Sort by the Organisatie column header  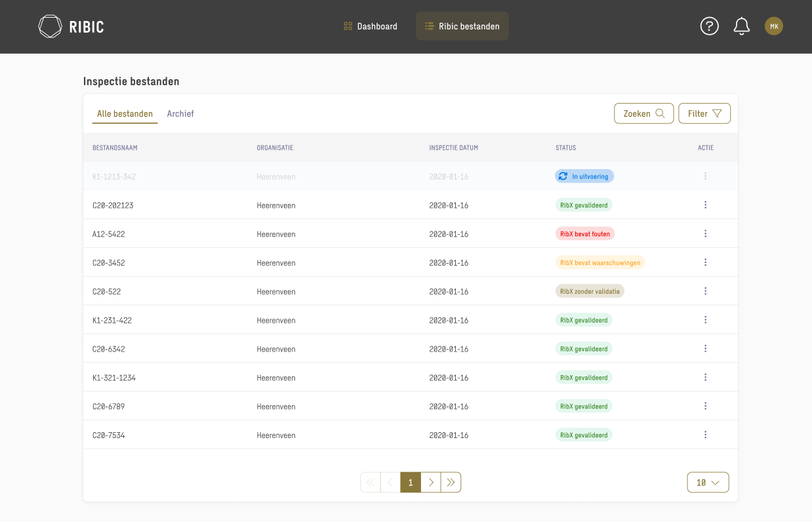click(275, 148)
